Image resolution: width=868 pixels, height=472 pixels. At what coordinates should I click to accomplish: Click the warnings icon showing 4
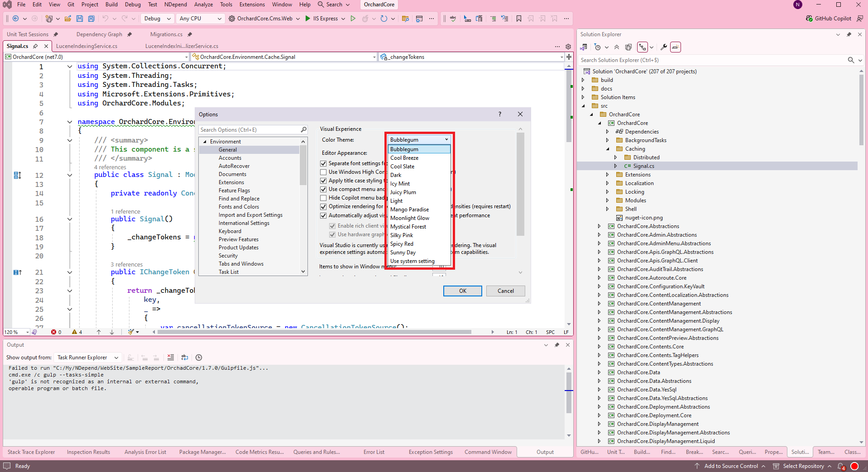(x=74, y=332)
